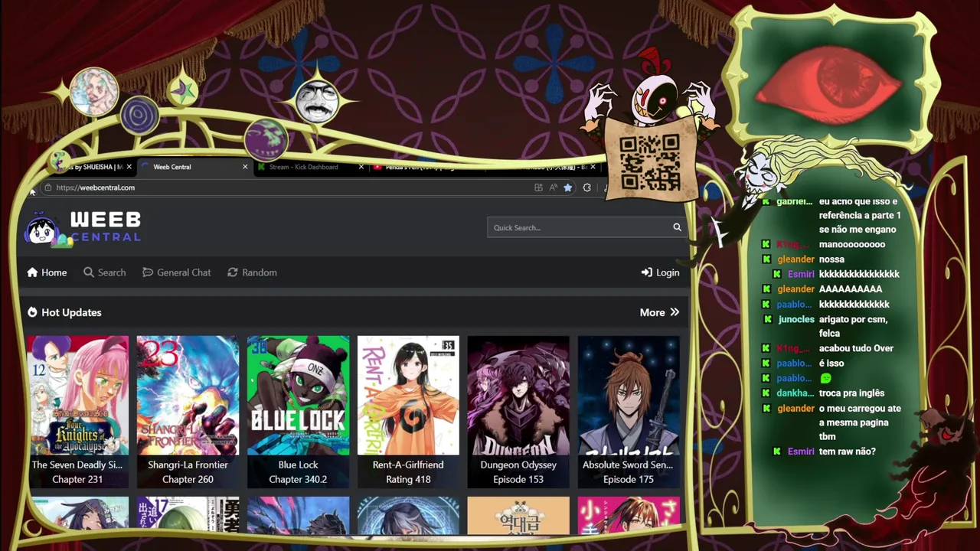The height and width of the screenshot is (551, 980).
Task: Click the Home house icon
Action: [32, 272]
